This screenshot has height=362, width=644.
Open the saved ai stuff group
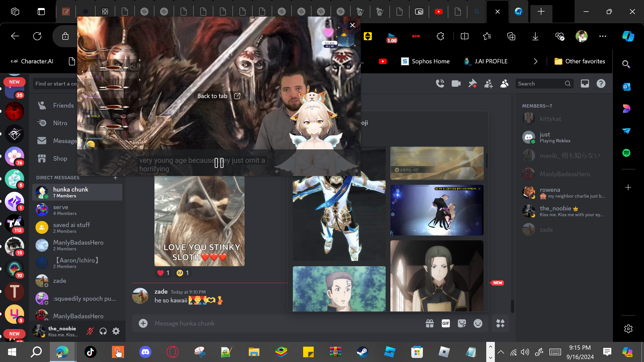tap(77, 228)
